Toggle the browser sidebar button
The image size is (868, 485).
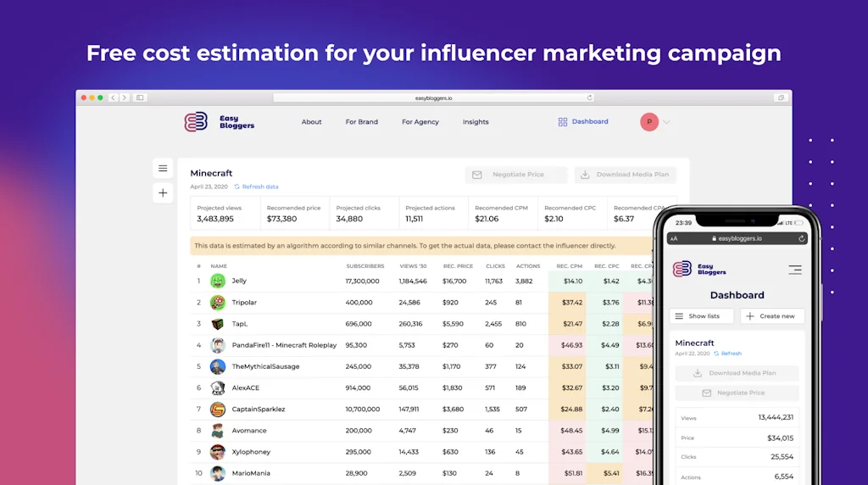[x=141, y=98]
